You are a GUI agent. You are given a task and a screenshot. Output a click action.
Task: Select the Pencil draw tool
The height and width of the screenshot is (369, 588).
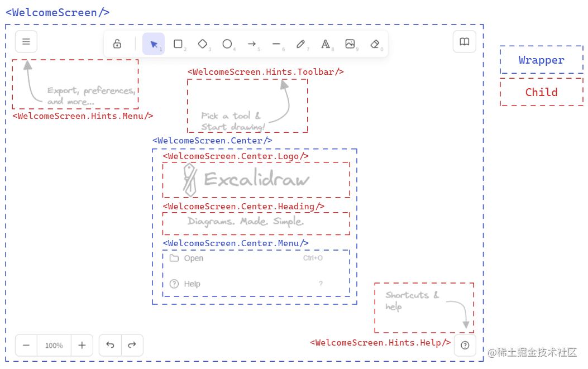coord(301,44)
